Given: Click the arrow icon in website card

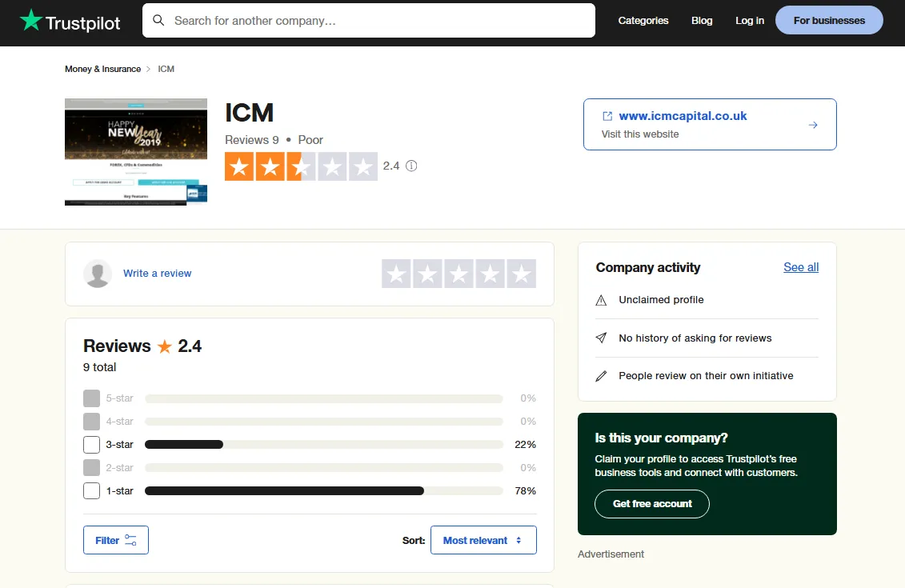Looking at the screenshot, I should click(x=812, y=125).
